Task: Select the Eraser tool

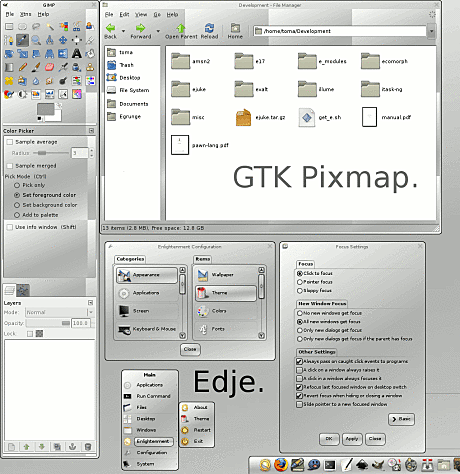Action: coord(50,67)
